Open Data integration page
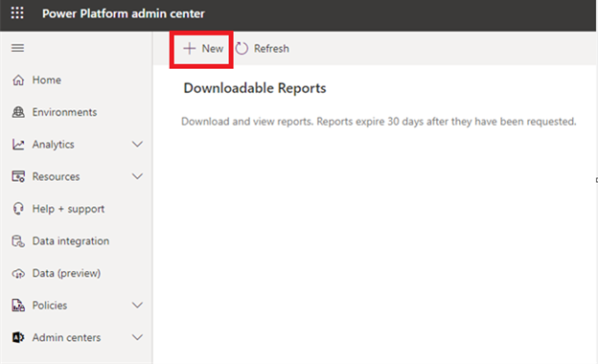This screenshot has height=364, width=598. coord(71,240)
